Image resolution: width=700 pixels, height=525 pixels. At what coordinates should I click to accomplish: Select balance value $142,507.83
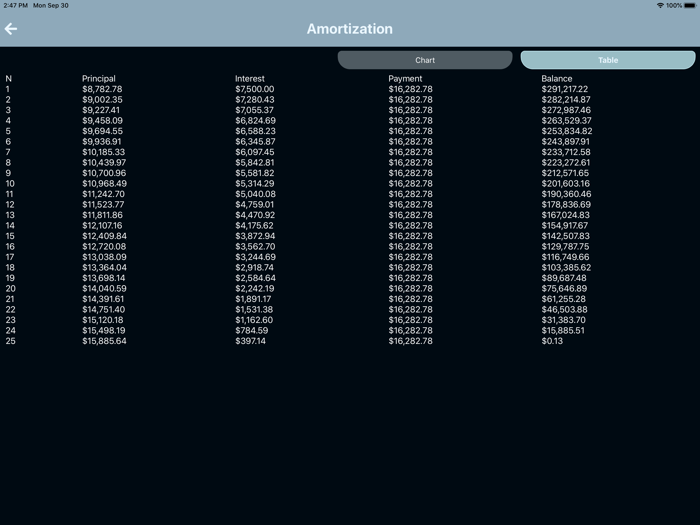click(566, 236)
